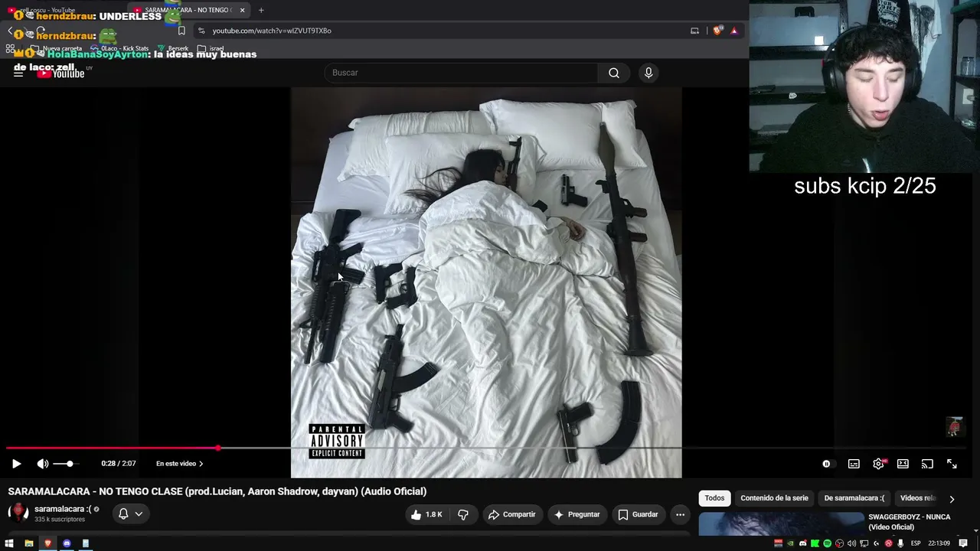980x551 pixels.
Task: Click the Compartir share button
Action: [512, 514]
